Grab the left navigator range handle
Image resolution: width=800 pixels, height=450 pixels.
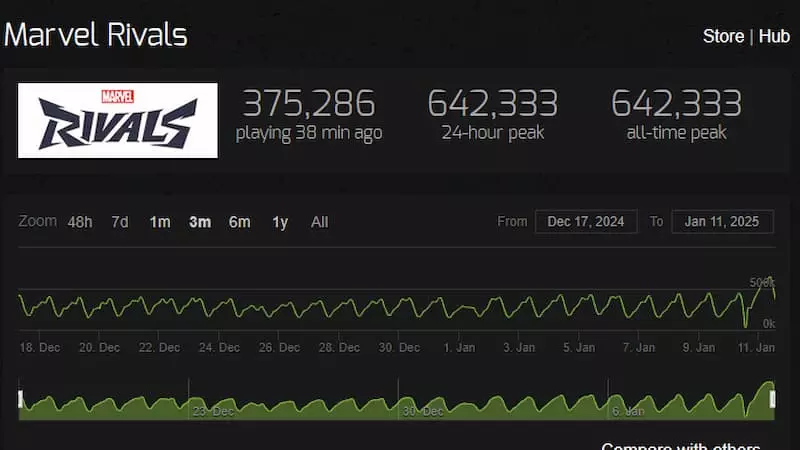pyautogui.click(x=20, y=399)
